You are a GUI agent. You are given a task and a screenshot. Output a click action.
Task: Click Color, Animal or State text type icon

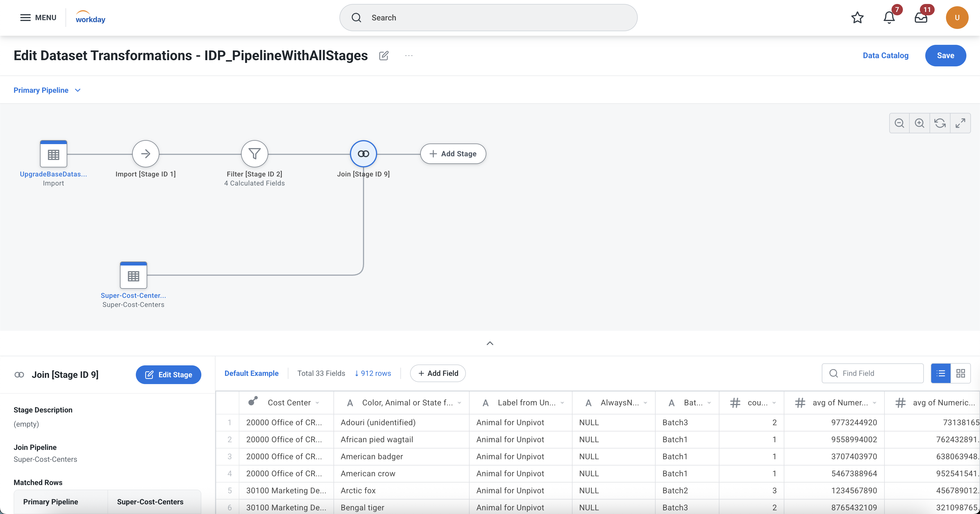tap(350, 403)
